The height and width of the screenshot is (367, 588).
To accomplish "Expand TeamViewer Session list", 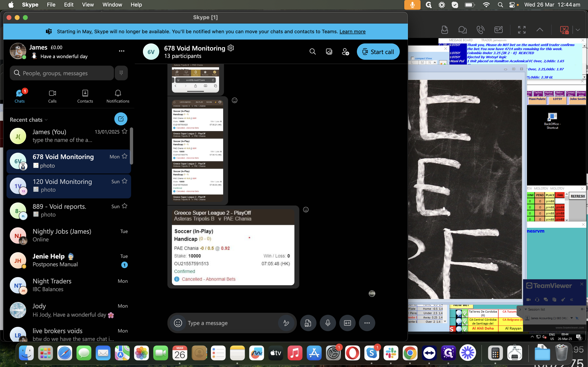I will (x=526, y=310).
